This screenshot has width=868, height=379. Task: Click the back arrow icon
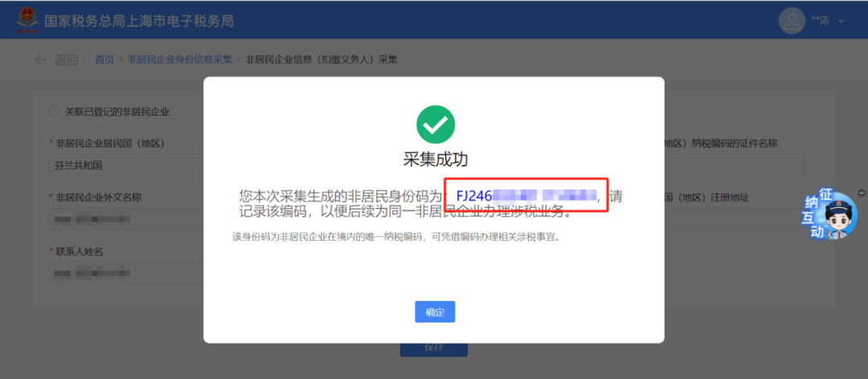coord(40,59)
